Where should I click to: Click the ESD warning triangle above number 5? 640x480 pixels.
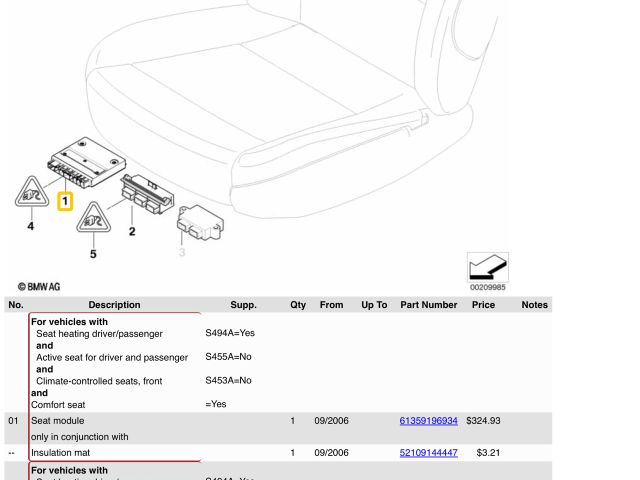pos(93,218)
